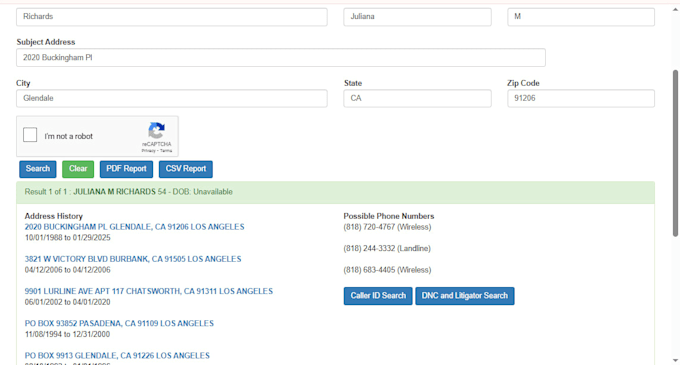Viewport: 680px width, 365px height.
Task: Edit the first name field containing Juliana
Action: pos(417,17)
